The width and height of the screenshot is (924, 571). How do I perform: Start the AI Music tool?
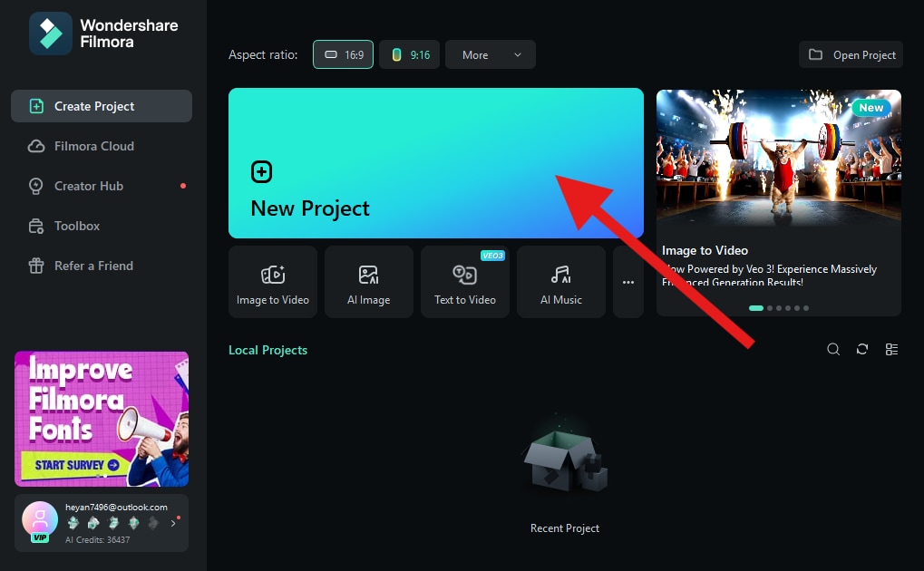[561, 282]
